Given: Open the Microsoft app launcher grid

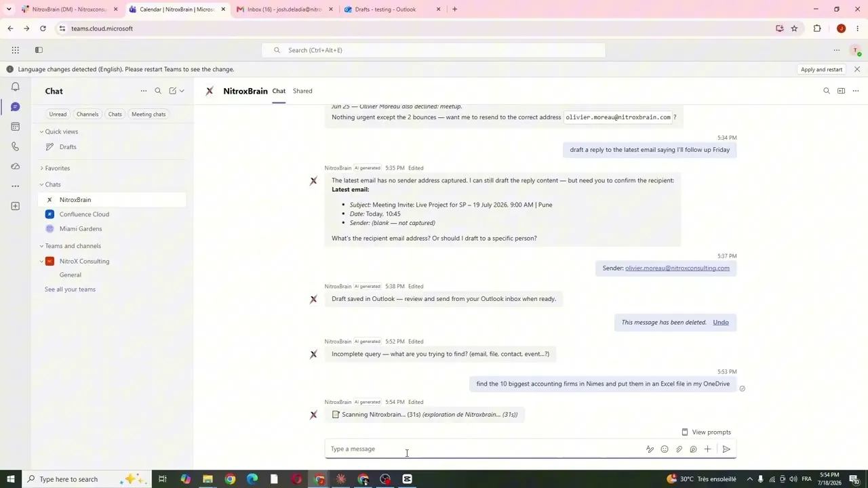Looking at the screenshot, I should pyautogui.click(x=15, y=49).
